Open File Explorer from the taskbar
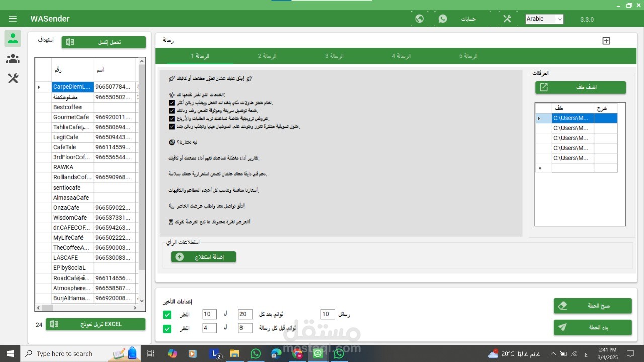Screen dimensions: 644x362 coord(235,354)
